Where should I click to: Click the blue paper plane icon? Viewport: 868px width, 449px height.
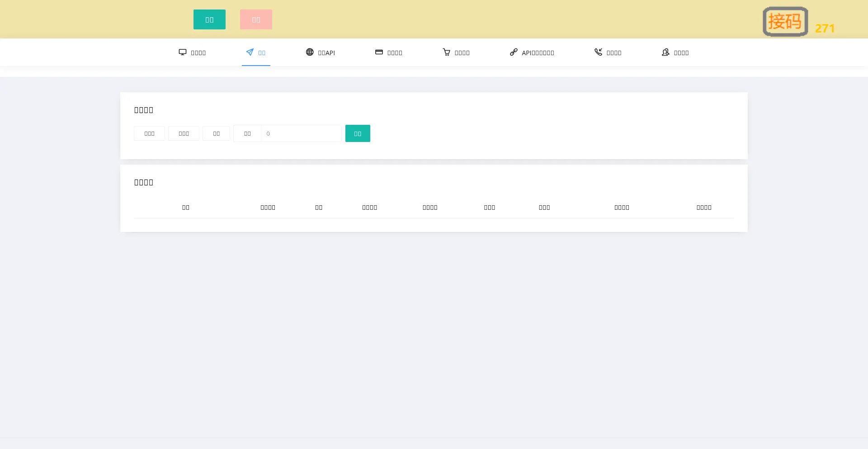pyautogui.click(x=250, y=52)
